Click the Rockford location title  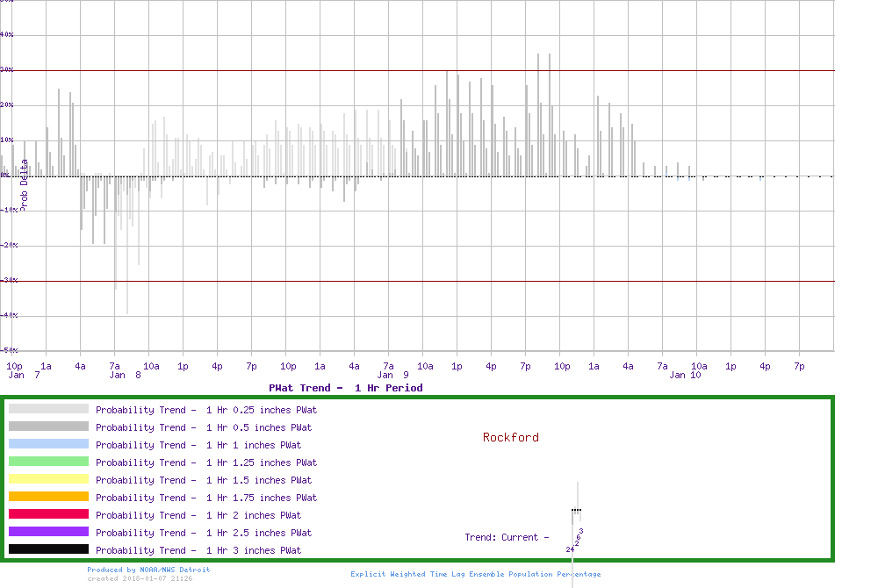click(x=511, y=437)
